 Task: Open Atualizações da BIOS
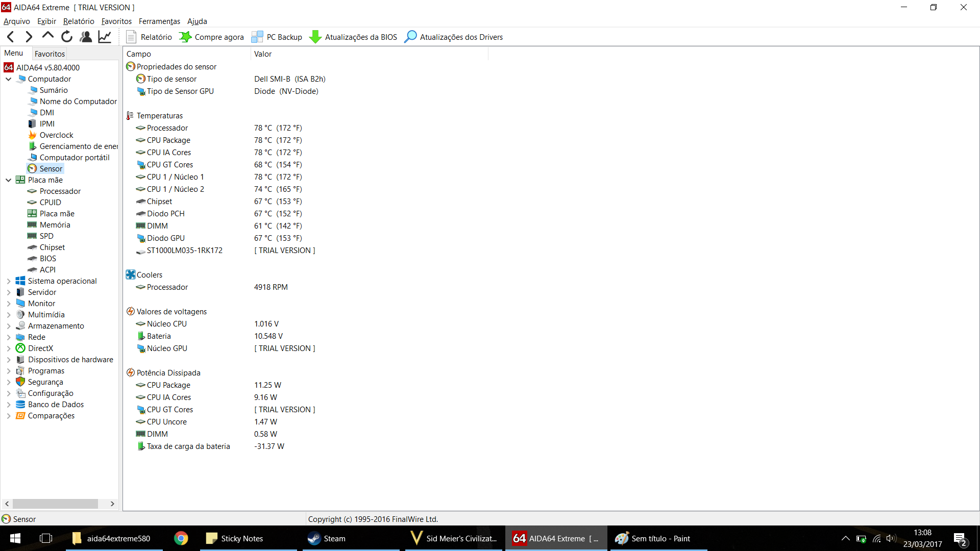tap(353, 37)
